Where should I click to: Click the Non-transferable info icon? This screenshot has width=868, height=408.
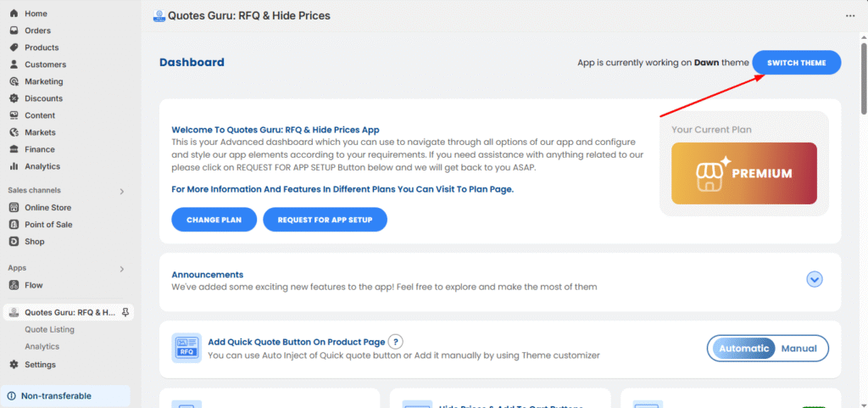pos(12,396)
